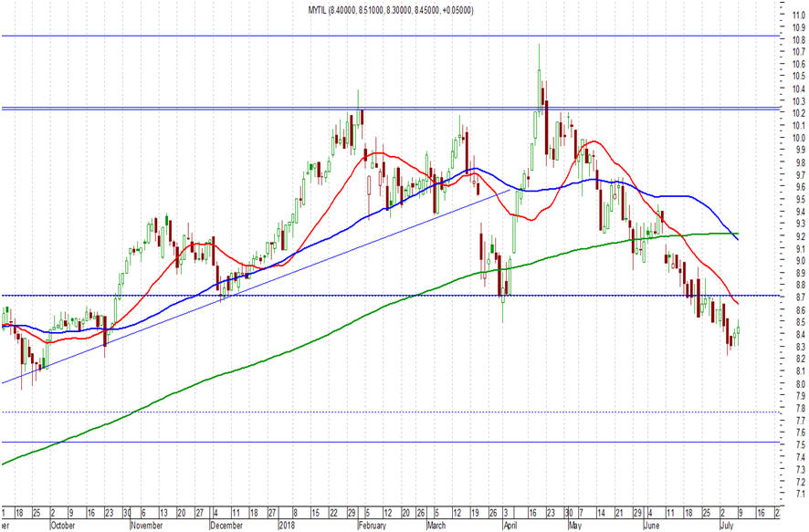Viewport: 809px width, 532px height.
Task: Select the December month label
Action: (x=226, y=526)
